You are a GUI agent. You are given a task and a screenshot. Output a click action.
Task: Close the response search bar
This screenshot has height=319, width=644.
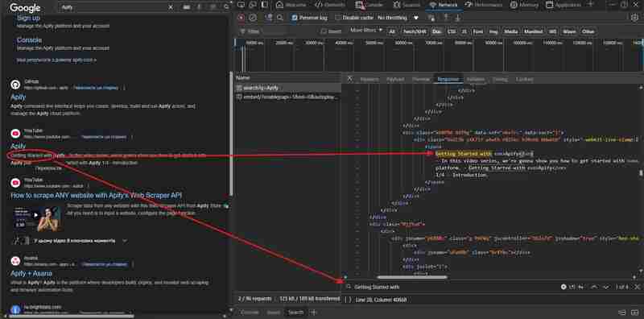[638, 287]
